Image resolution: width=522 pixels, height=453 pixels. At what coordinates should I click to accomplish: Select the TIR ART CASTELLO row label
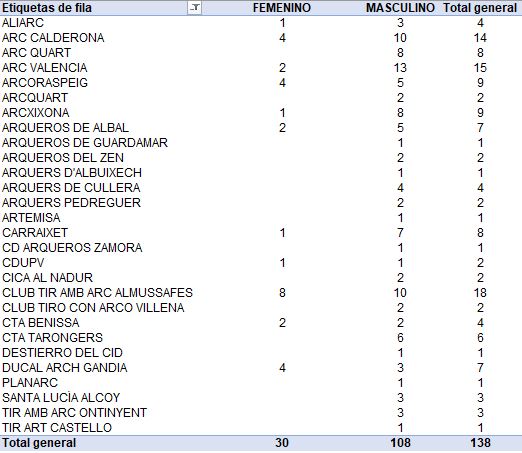click(x=57, y=428)
